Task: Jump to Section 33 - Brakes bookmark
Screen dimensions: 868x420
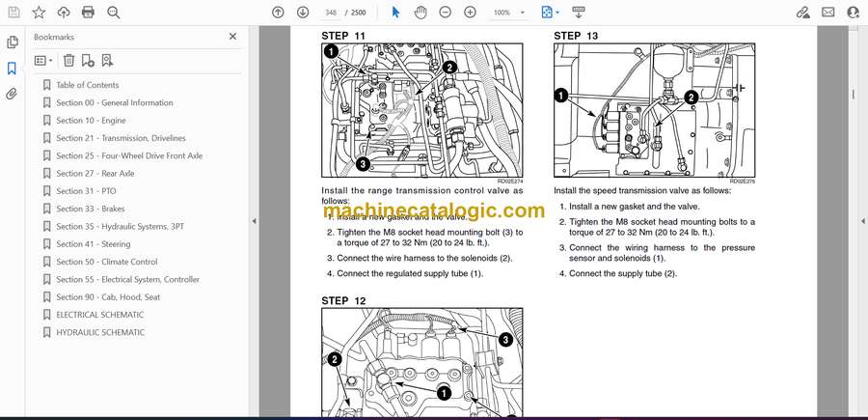Action: pyautogui.click(x=91, y=209)
